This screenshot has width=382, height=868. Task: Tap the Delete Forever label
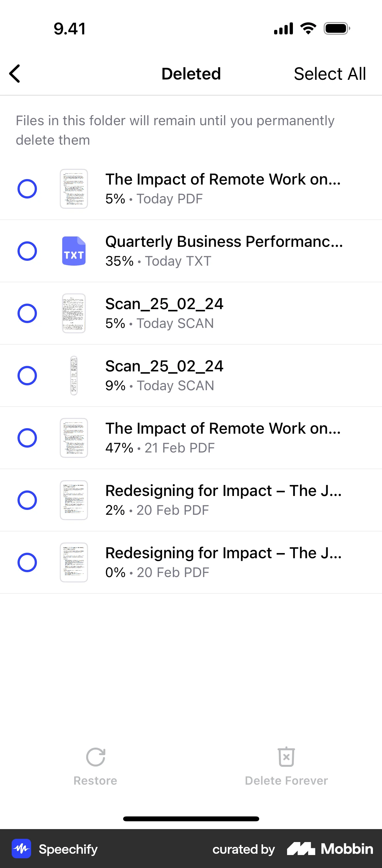tap(286, 781)
